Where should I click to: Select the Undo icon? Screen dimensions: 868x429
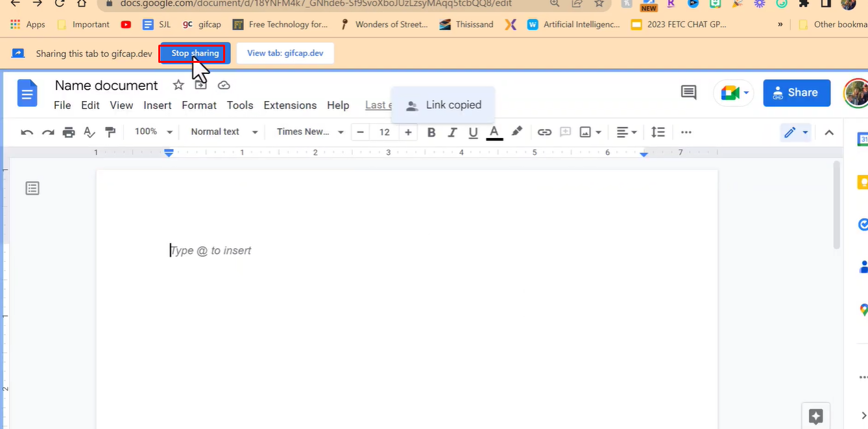[26, 132]
